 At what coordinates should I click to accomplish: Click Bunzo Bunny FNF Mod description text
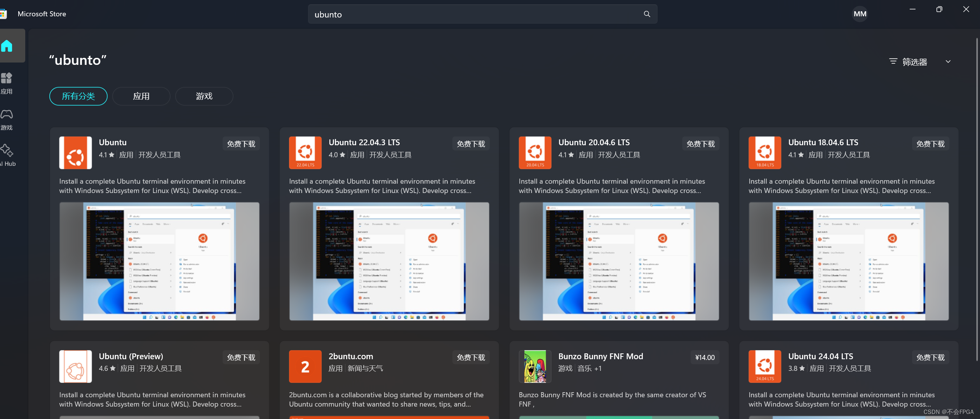[613, 400]
